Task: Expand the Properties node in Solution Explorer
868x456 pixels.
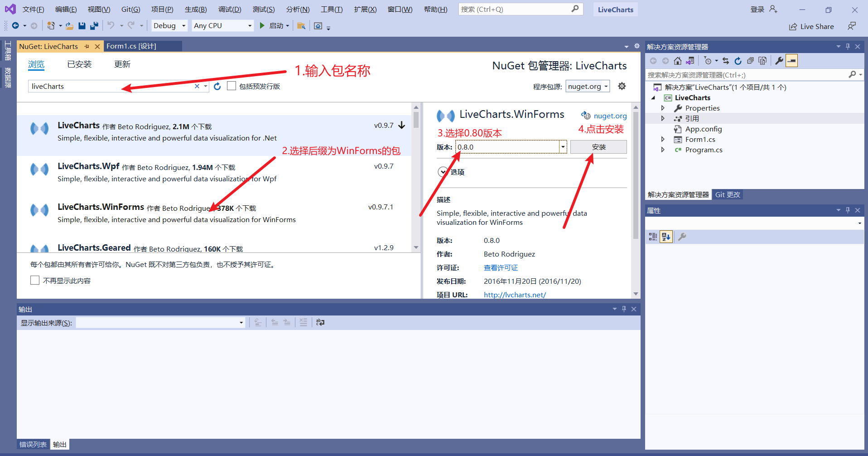Action: (x=663, y=108)
